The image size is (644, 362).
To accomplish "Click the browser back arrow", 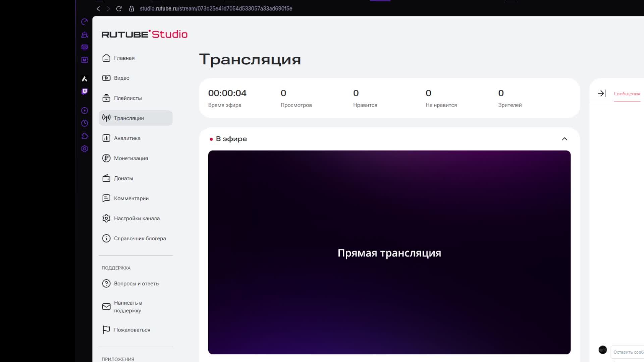I will [98, 9].
